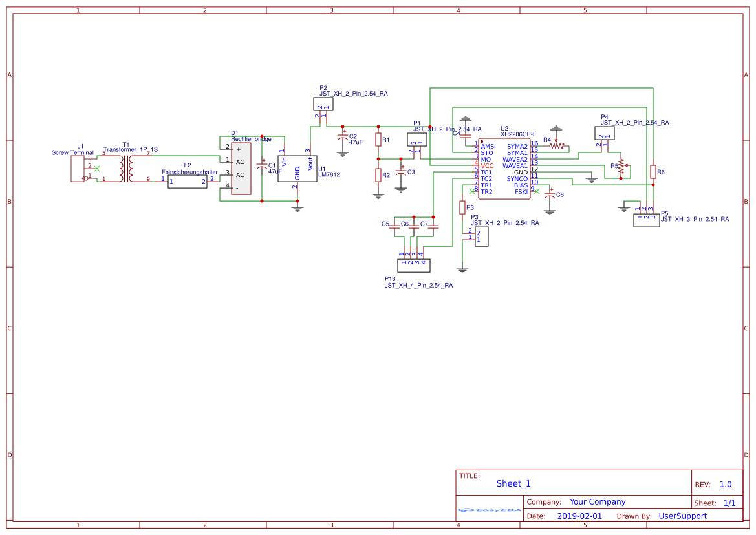Click the no-connect flag on TR2 pin 8

(472, 191)
